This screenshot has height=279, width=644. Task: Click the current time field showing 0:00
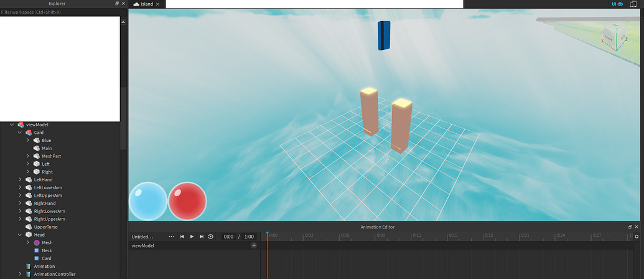click(x=228, y=237)
